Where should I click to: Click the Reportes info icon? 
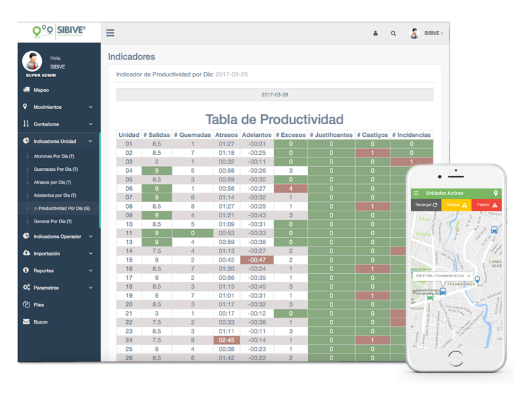[26, 270]
